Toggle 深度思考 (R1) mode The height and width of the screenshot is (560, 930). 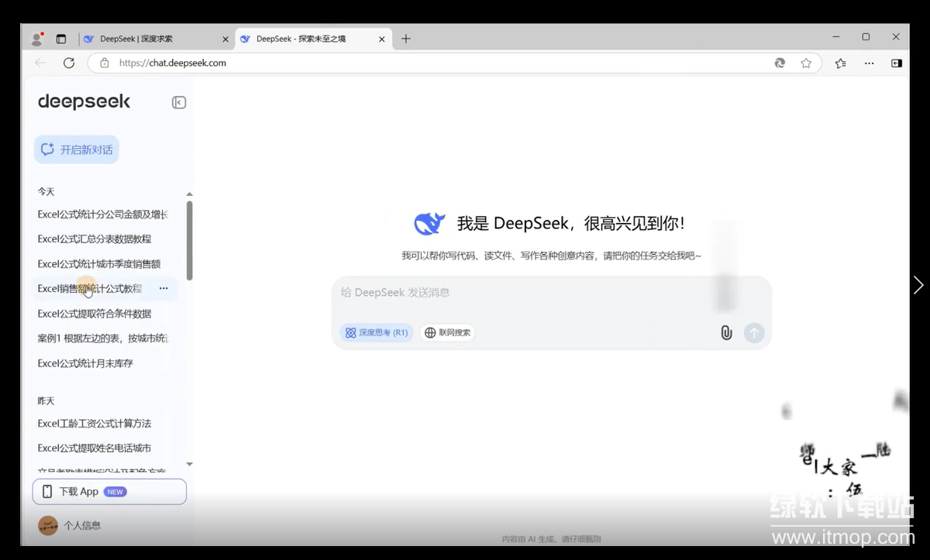(x=377, y=333)
